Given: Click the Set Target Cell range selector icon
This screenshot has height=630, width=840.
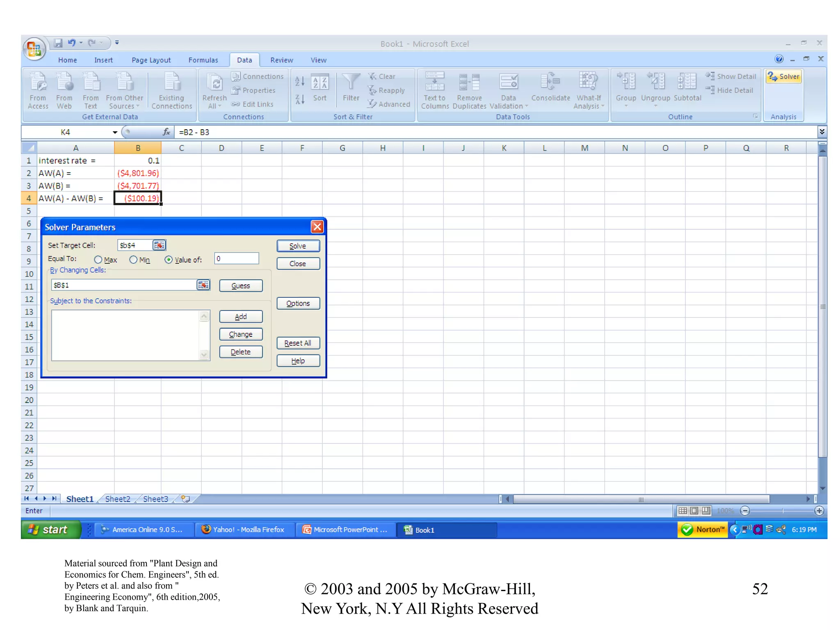Looking at the screenshot, I should [x=159, y=245].
